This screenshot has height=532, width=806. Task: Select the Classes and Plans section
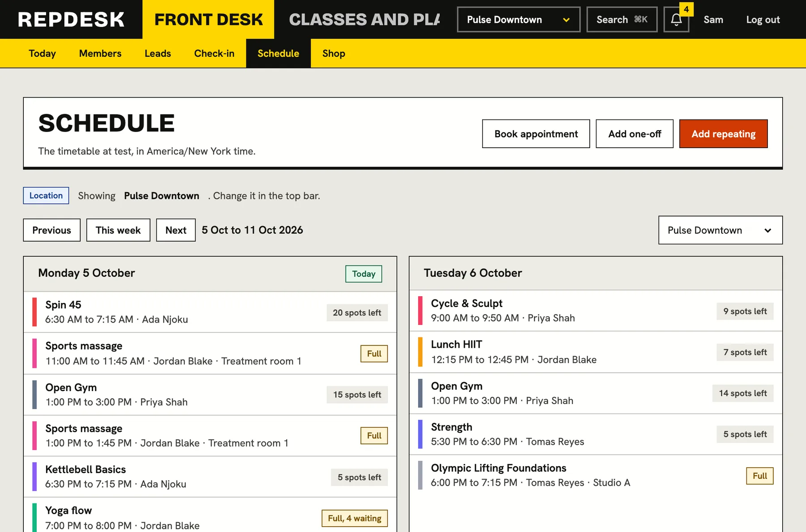364,20
